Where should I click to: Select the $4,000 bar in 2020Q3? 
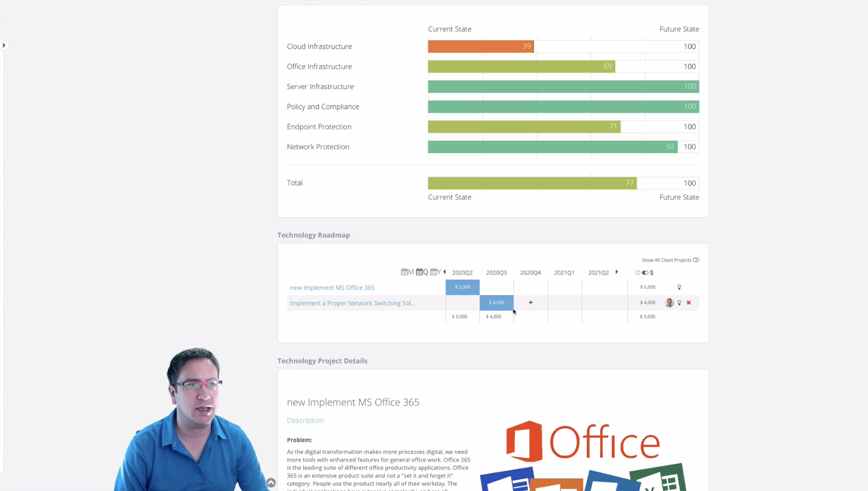pos(497,303)
